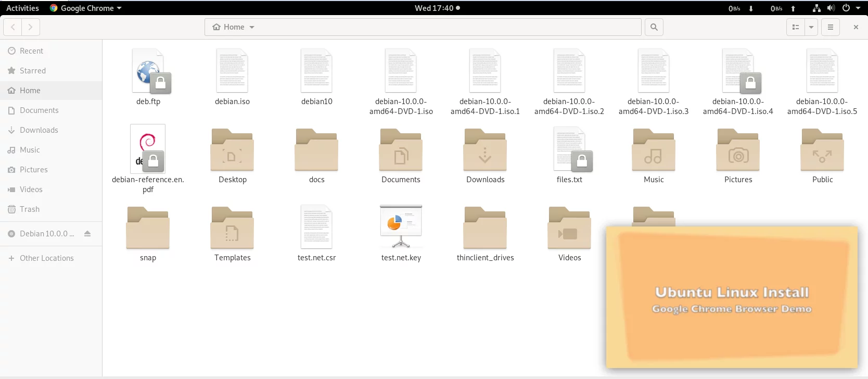
Task: Expand the Home path bar dropdown
Action: [x=252, y=27]
